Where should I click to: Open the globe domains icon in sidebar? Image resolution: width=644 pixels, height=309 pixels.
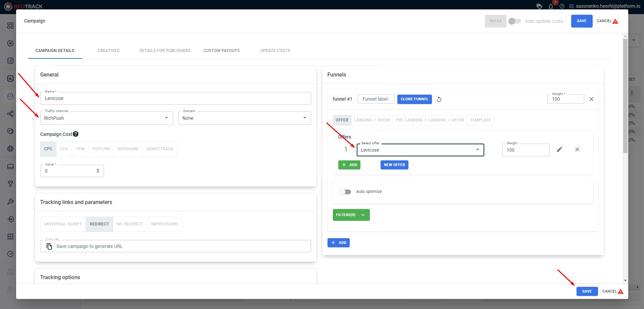click(x=10, y=149)
